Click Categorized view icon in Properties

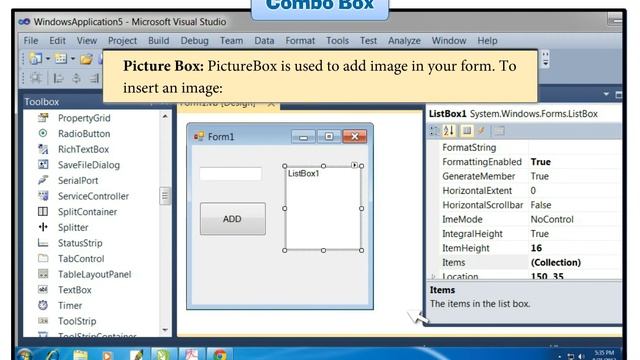[434, 131]
